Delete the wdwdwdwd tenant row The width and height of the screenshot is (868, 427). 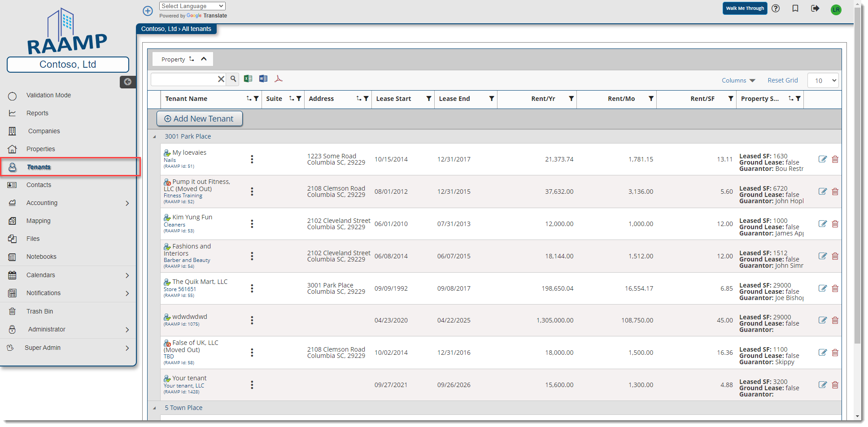click(x=835, y=320)
